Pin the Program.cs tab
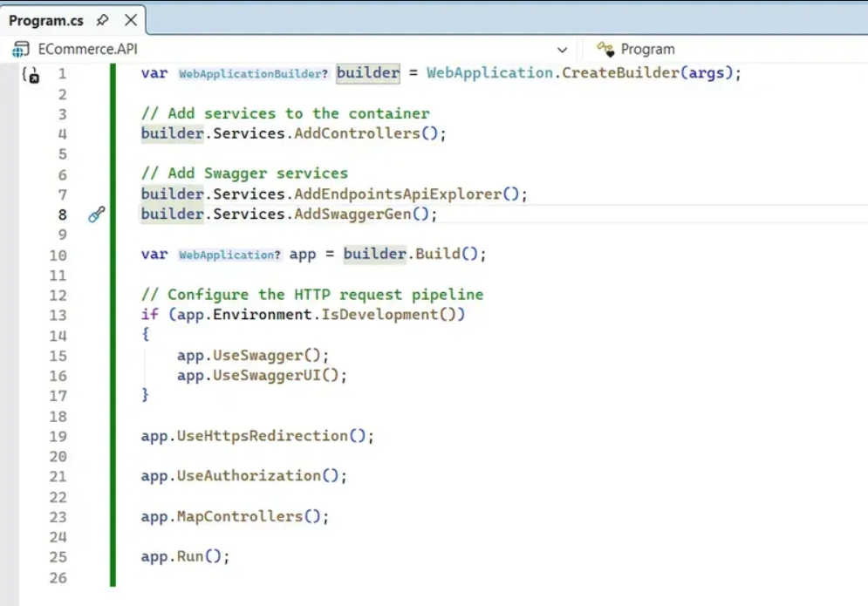868x606 pixels. [x=102, y=20]
